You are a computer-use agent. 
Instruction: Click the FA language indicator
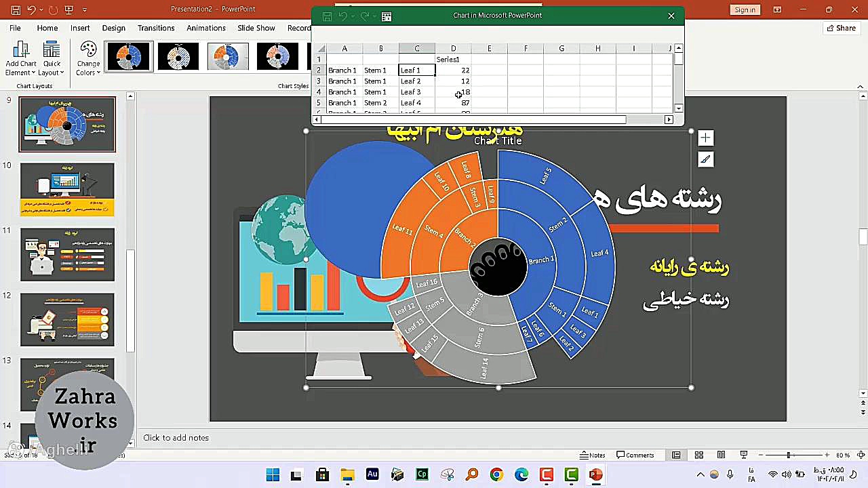(751, 474)
